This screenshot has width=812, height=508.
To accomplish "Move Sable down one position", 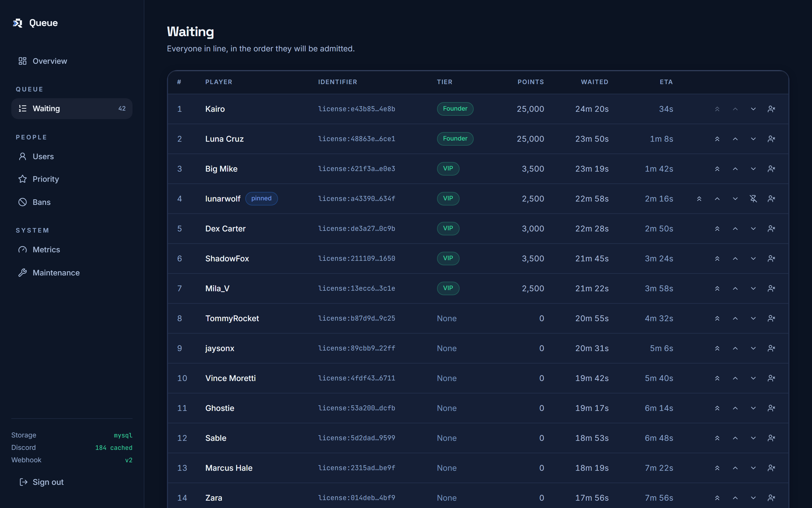I will point(753,438).
